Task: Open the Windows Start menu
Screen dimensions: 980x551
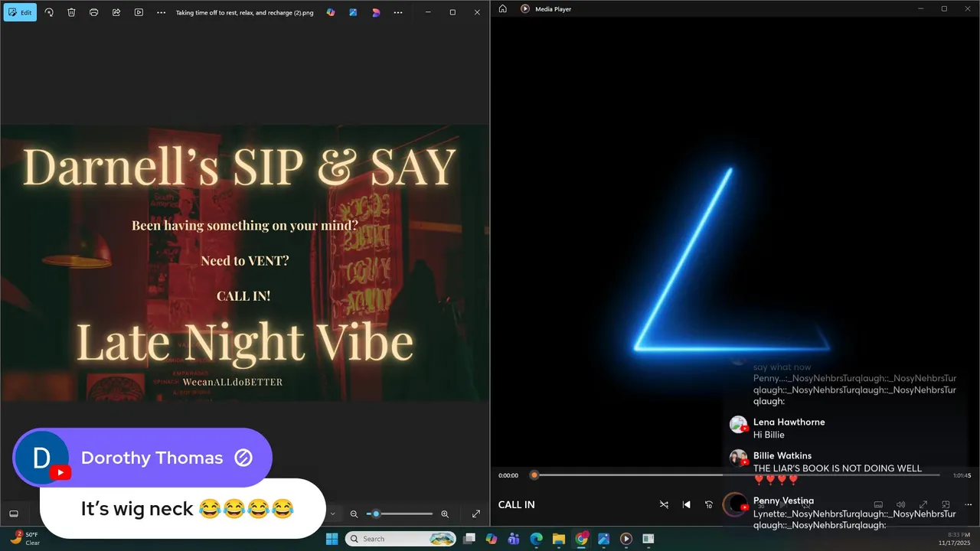Action: [x=332, y=539]
